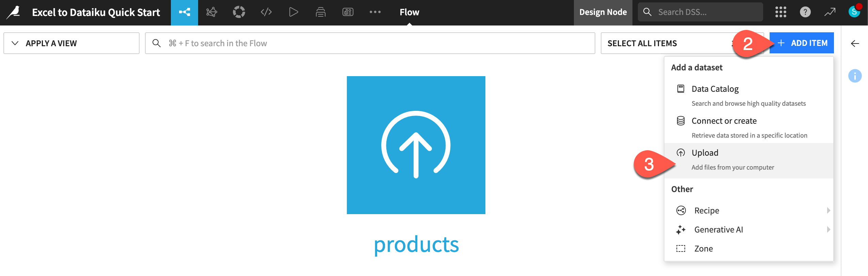Click 'Add files from your computer' text
Image resolution: width=868 pixels, height=276 pixels.
pos(733,167)
